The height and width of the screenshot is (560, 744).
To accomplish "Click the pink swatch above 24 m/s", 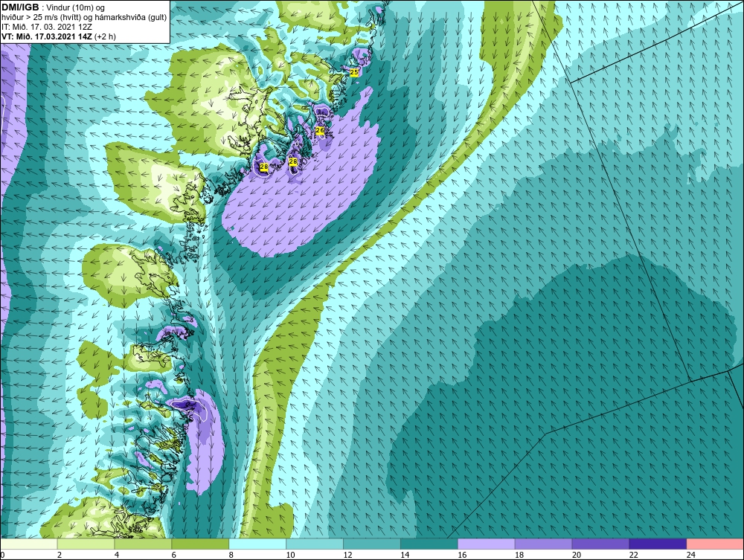I will pos(716,544).
